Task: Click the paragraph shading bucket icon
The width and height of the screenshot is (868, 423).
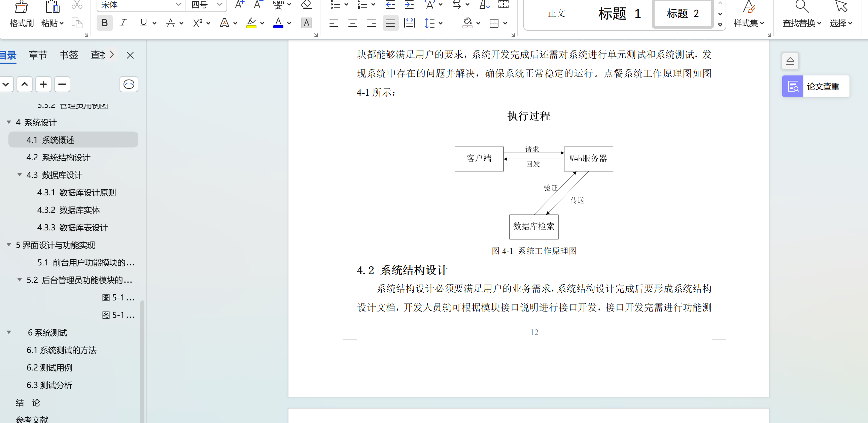Action: point(467,23)
